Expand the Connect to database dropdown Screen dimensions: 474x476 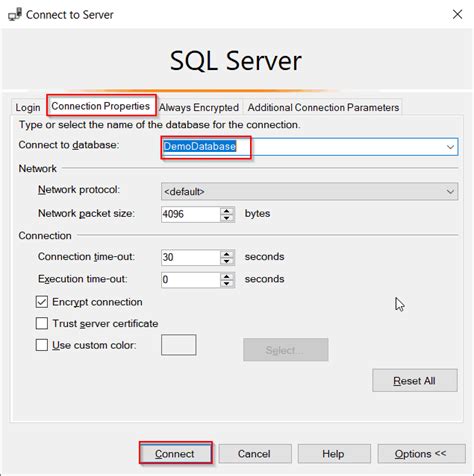pos(450,147)
